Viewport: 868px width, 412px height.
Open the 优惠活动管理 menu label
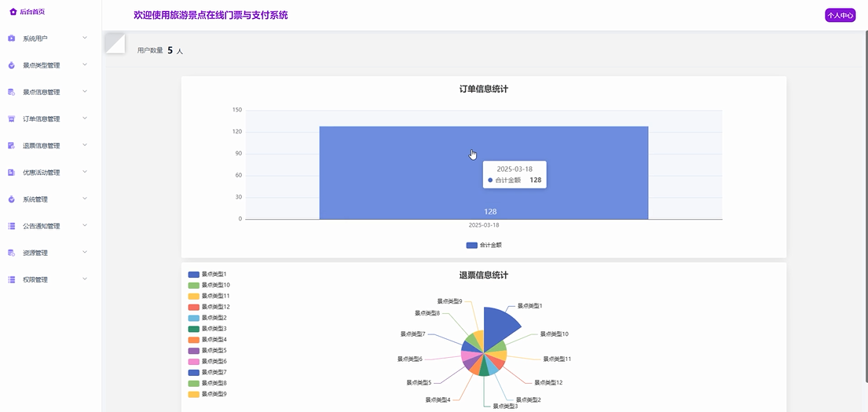tap(41, 173)
